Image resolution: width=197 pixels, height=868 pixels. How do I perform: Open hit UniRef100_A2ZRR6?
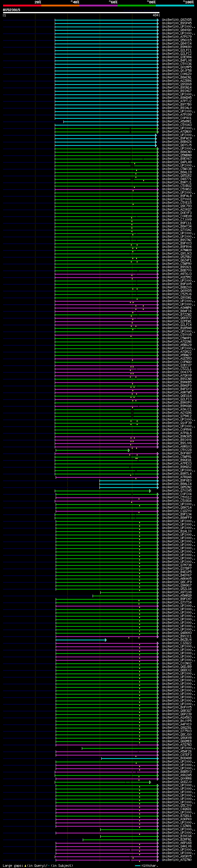176,81
